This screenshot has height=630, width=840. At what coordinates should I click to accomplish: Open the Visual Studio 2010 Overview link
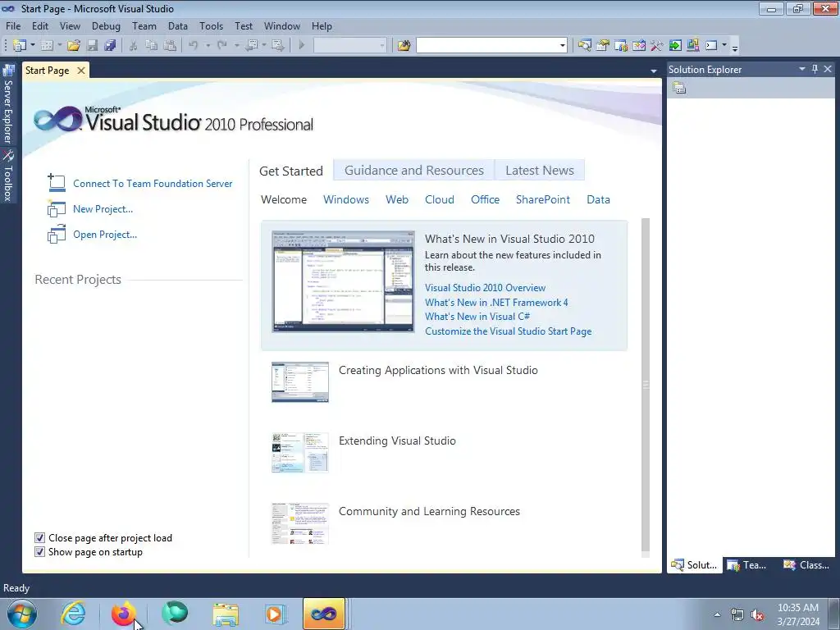pyautogui.click(x=485, y=288)
